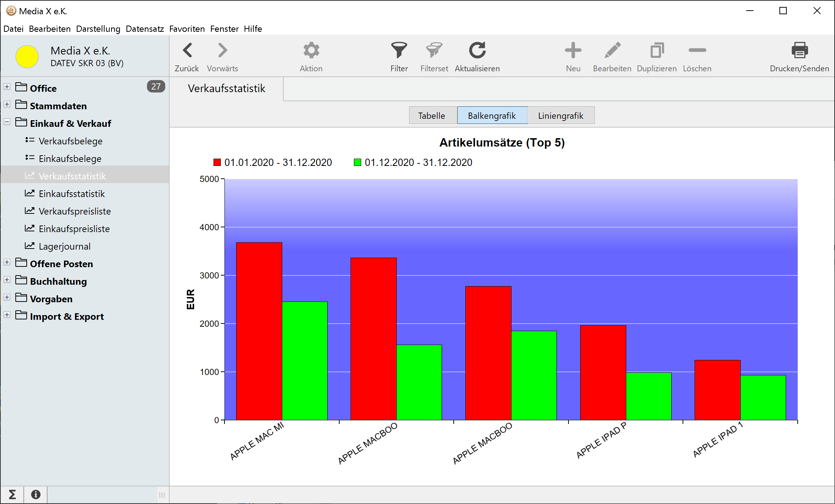The image size is (835, 504).
Task: Click the Vorgaben folder icon
Action: point(21,298)
